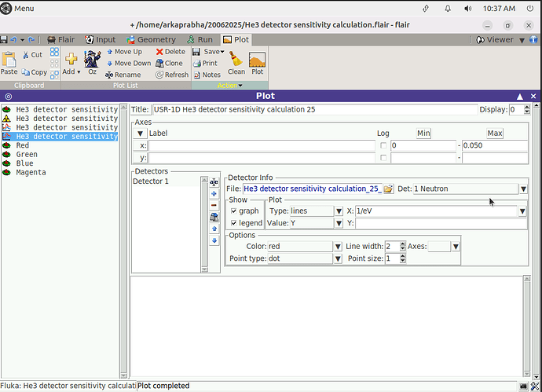The image size is (542, 392).
Task: Open the Point type dropdown
Action: coord(338,258)
